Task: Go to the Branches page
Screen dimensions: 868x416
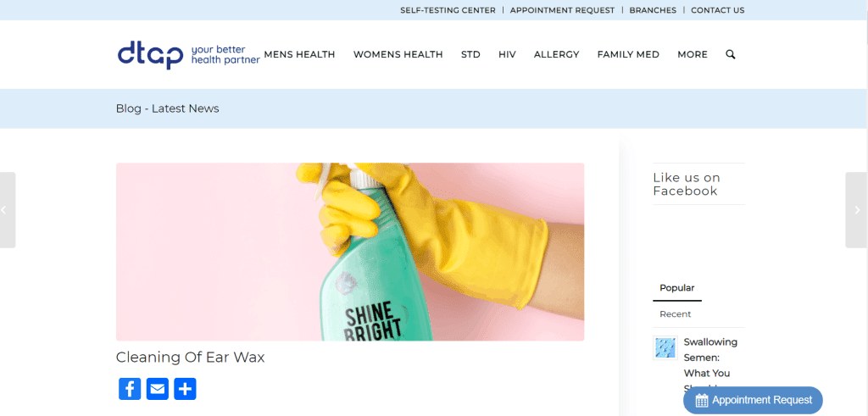Action: pyautogui.click(x=653, y=10)
